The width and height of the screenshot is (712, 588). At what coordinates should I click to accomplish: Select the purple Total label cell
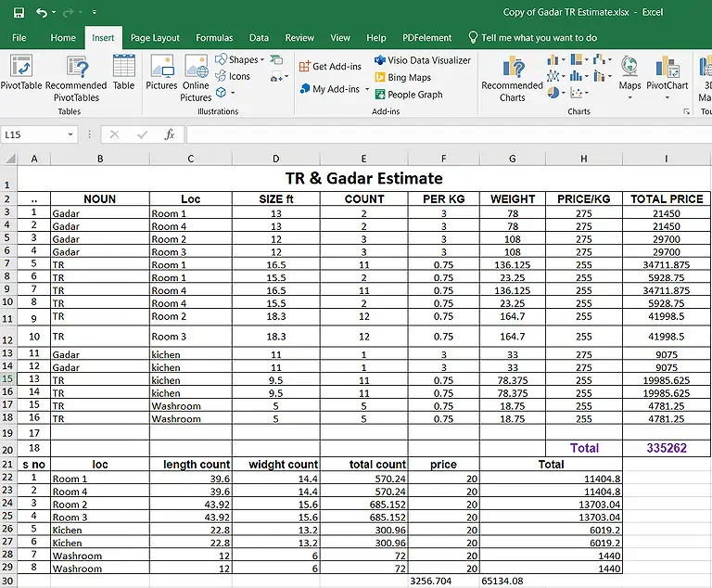point(584,448)
